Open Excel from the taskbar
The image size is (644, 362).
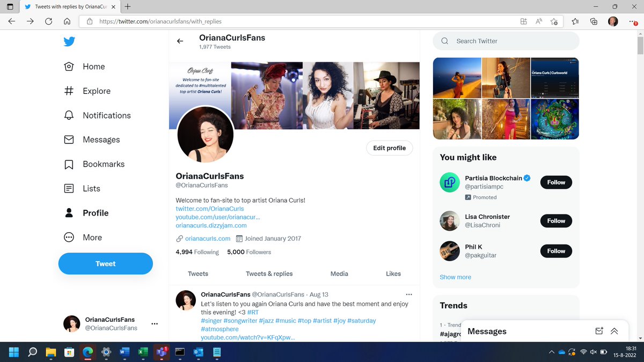(142, 352)
